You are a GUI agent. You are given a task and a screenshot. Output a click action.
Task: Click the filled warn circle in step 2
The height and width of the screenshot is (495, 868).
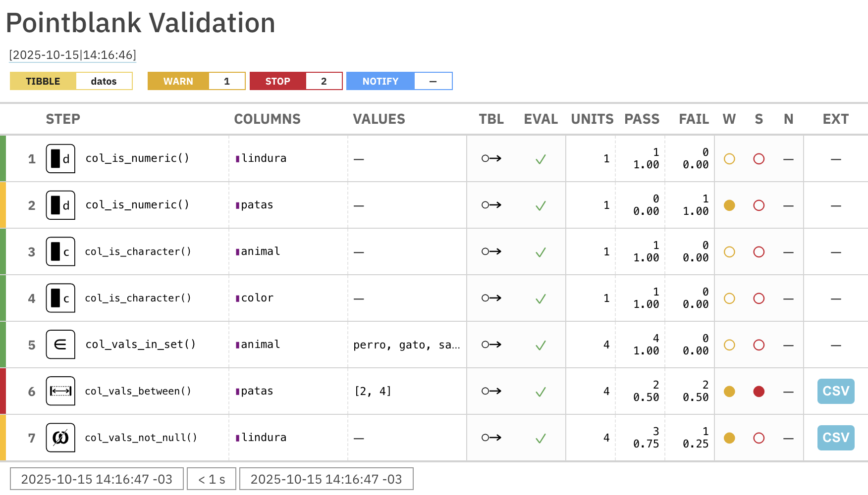[x=729, y=205]
